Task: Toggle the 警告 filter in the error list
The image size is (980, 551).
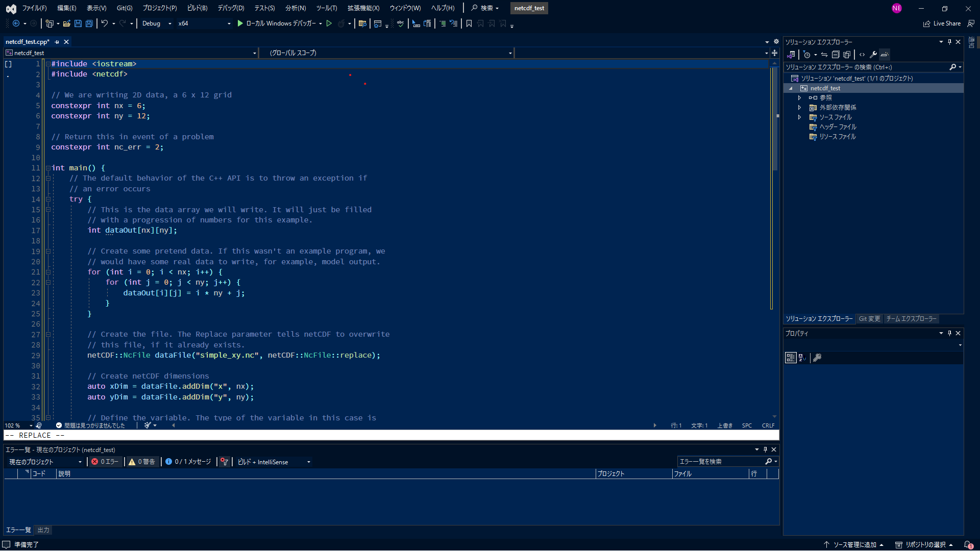Action: pos(142,462)
